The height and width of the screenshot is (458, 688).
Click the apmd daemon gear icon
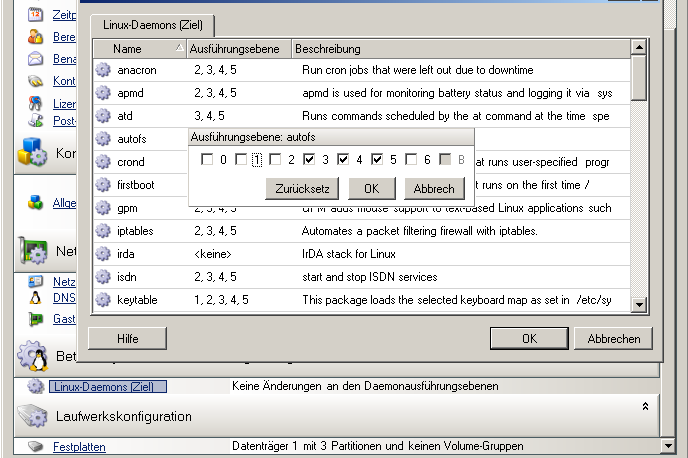[x=103, y=93]
